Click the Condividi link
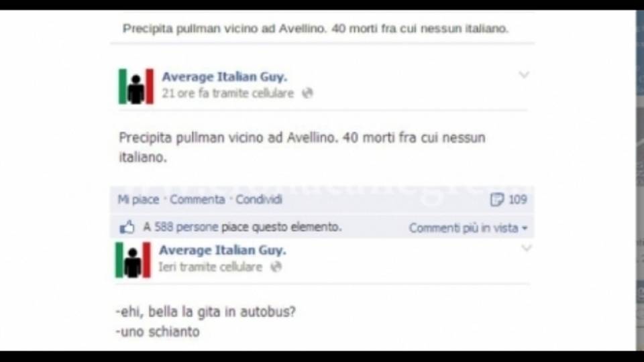Viewport: 644px width, 362px height. [x=259, y=200]
